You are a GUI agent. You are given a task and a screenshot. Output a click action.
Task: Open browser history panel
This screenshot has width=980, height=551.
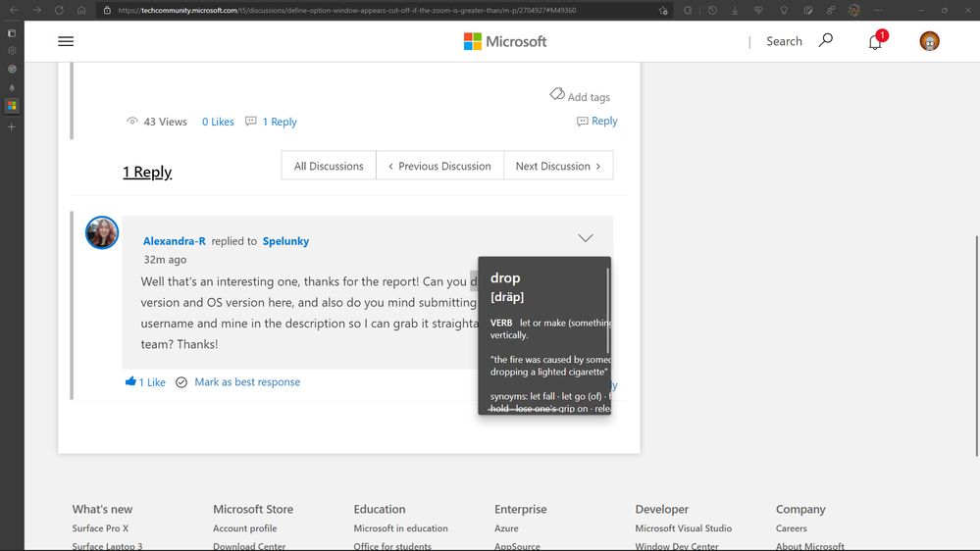click(712, 10)
